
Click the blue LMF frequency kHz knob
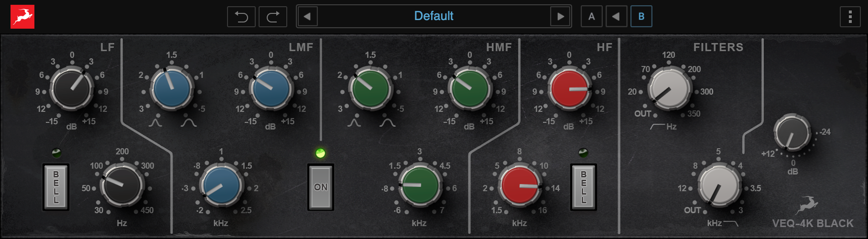click(x=221, y=185)
